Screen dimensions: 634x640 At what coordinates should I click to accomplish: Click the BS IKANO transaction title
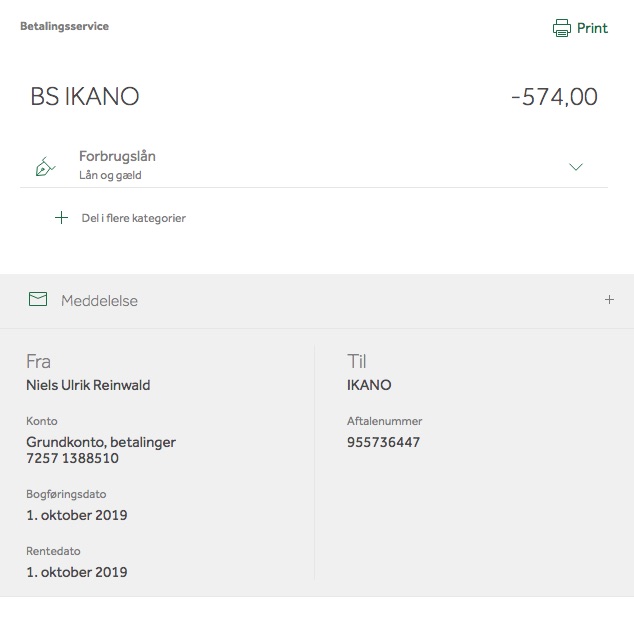[85, 97]
